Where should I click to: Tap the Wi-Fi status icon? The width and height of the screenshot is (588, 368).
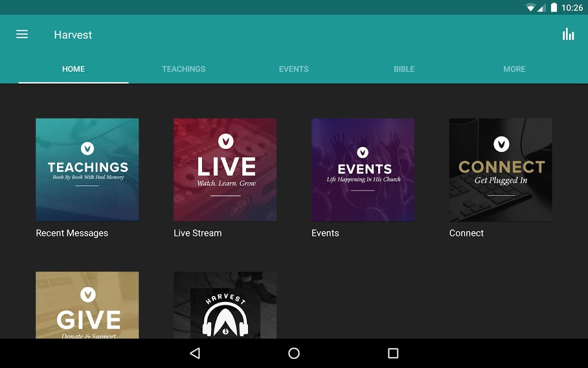pyautogui.click(x=531, y=7)
